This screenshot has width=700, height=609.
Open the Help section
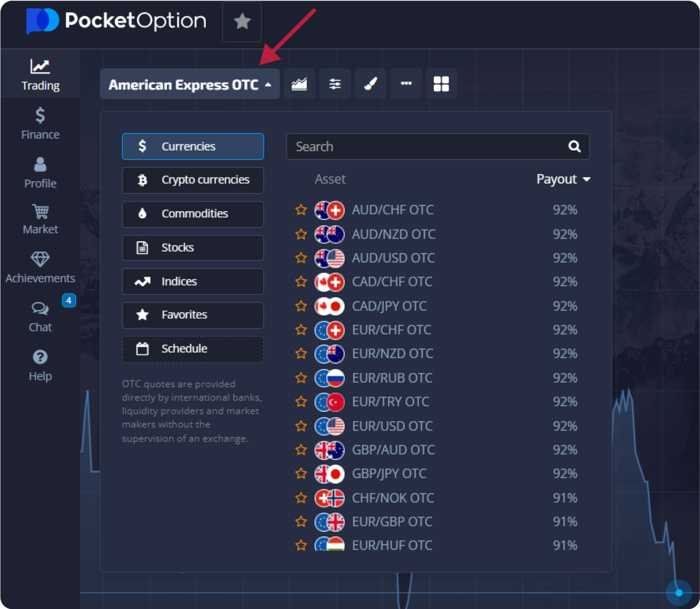pyautogui.click(x=40, y=365)
